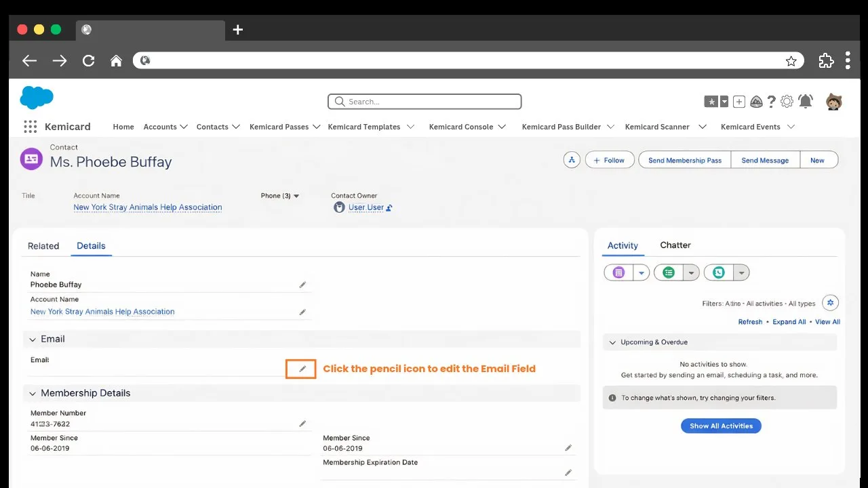Go to the Home nav item
The width and height of the screenshot is (868, 488).
point(123,127)
